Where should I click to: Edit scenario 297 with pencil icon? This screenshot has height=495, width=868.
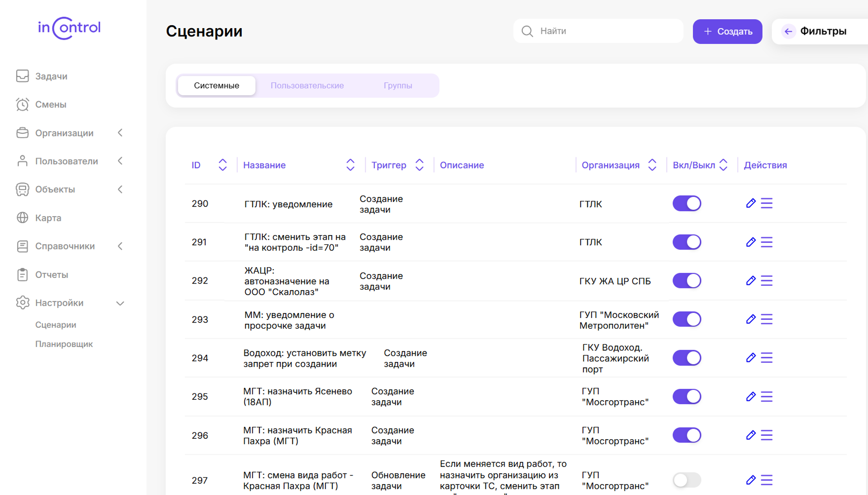[751, 480]
